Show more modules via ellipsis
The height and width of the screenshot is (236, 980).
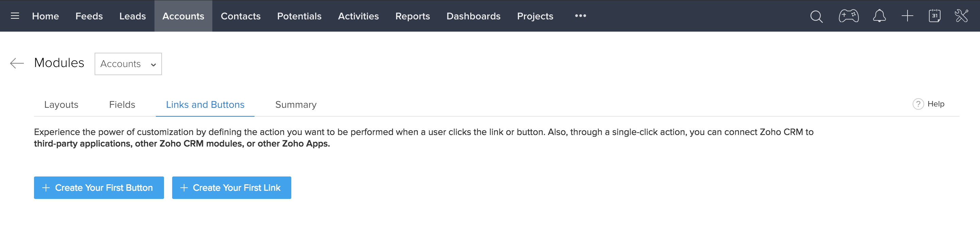(580, 16)
